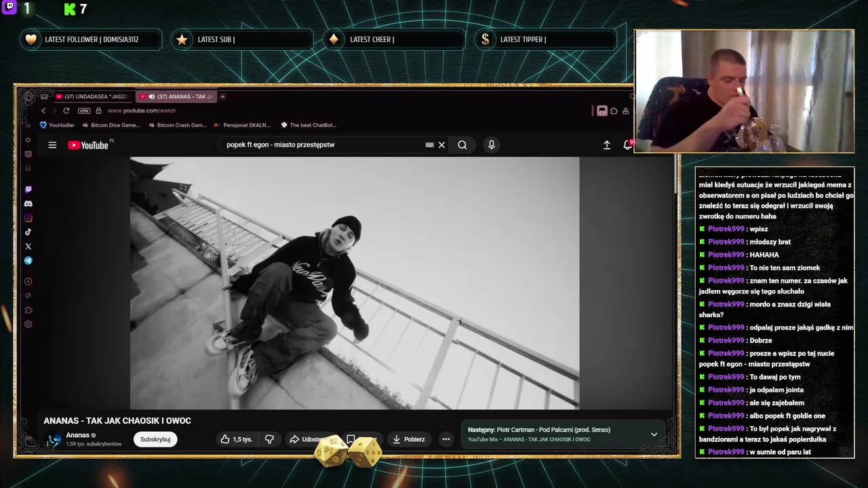Open more actions (three dots) menu
868x488 pixels.
tap(446, 439)
